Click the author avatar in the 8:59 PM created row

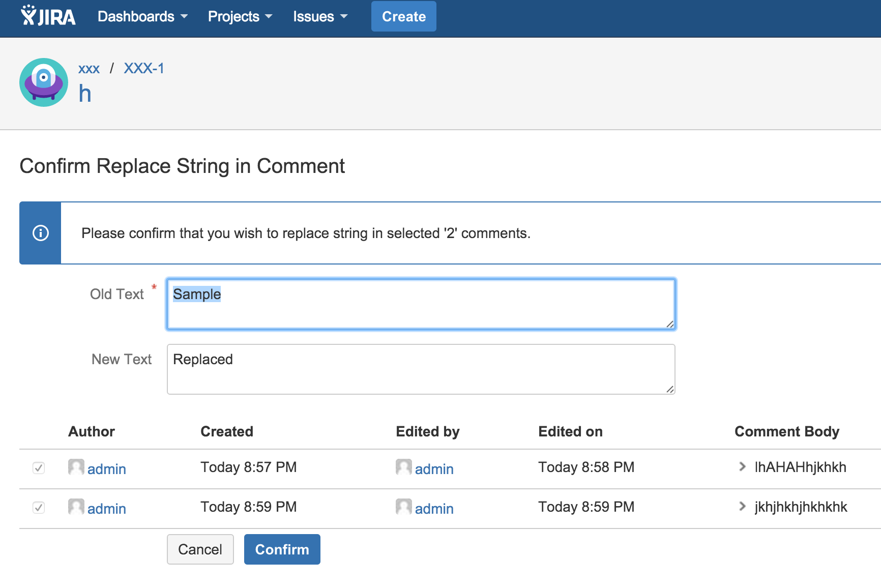click(76, 507)
